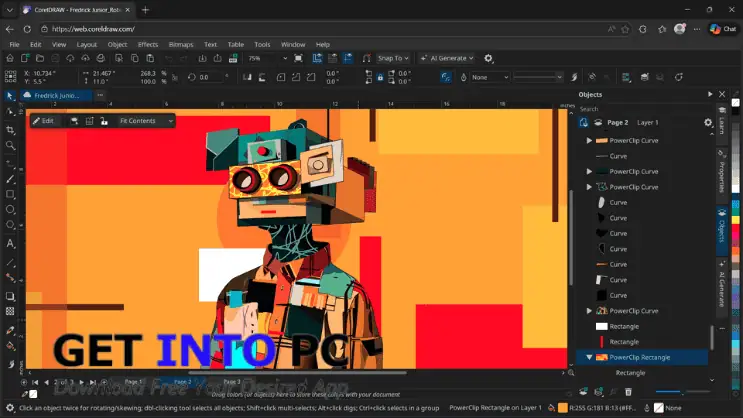This screenshot has width=743, height=418.
Task: Select the Color Eyedropper tool
Action: [x=10, y=330]
